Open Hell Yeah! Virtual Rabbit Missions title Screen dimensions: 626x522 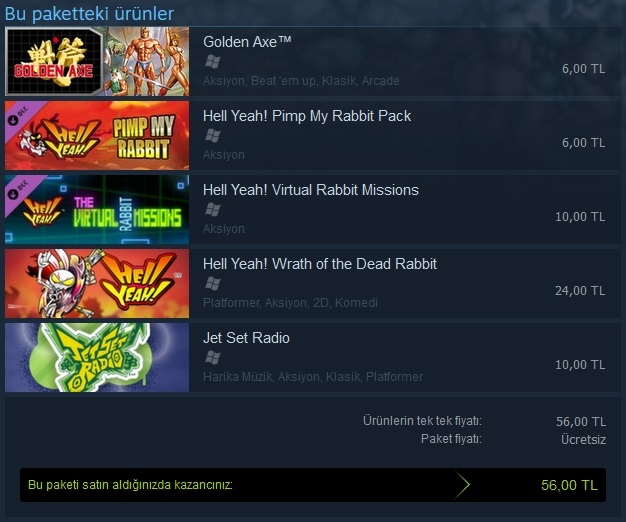[311, 190]
